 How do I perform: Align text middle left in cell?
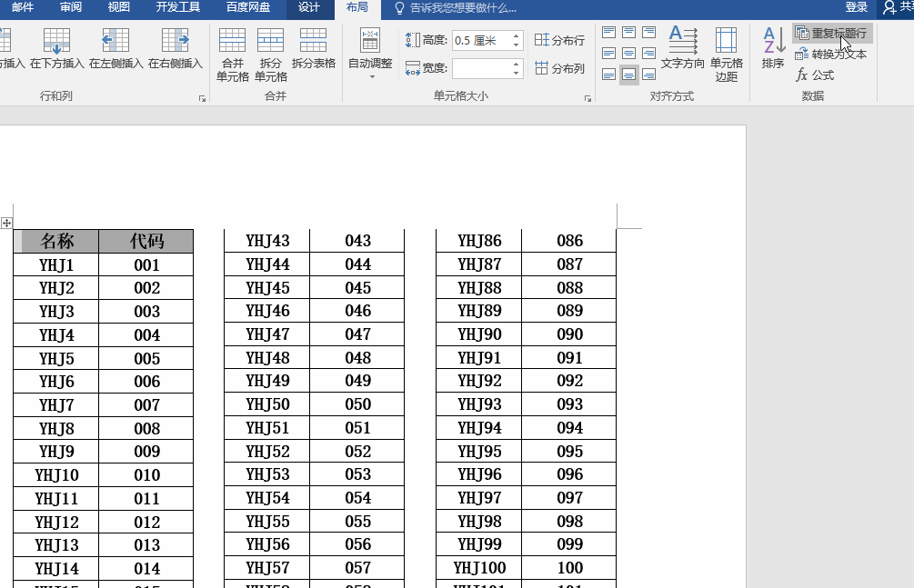point(609,54)
